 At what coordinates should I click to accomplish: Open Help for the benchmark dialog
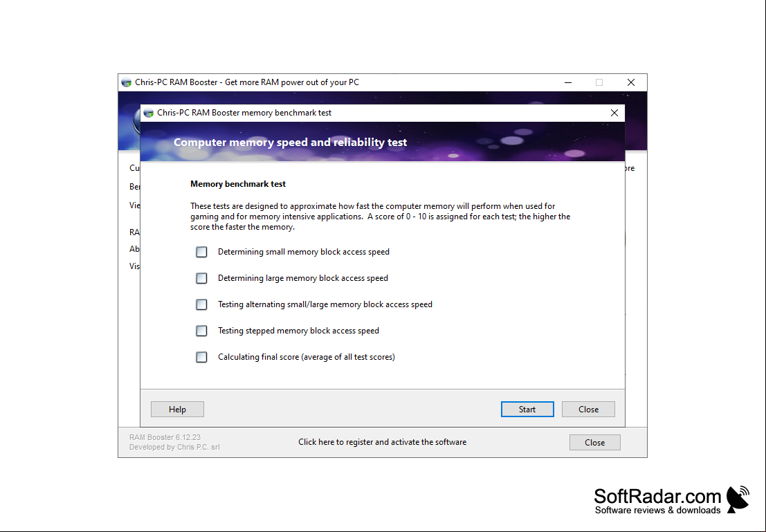pyautogui.click(x=177, y=410)
